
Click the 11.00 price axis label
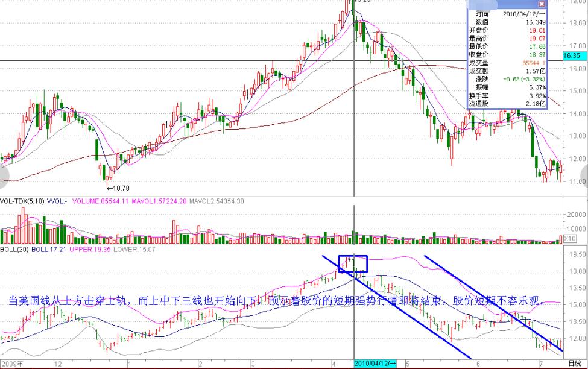(577, 181)
